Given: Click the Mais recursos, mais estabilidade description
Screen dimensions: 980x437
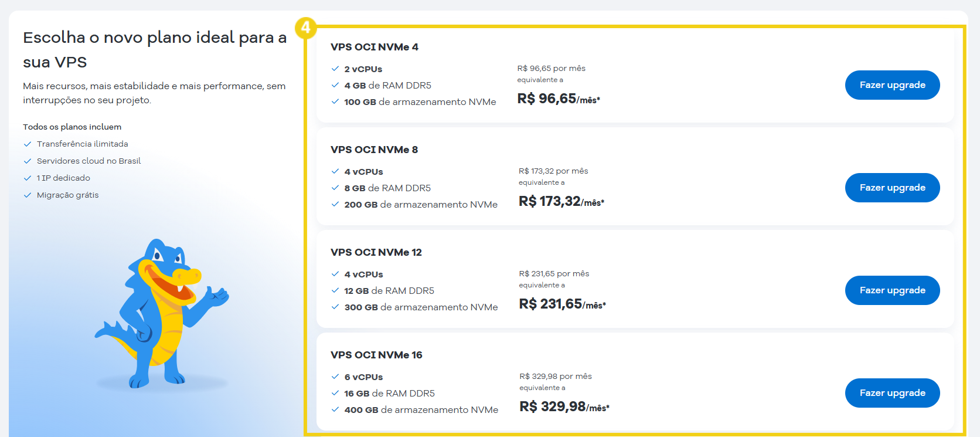Looking at the screenshot, I should (x=154, y=93).
